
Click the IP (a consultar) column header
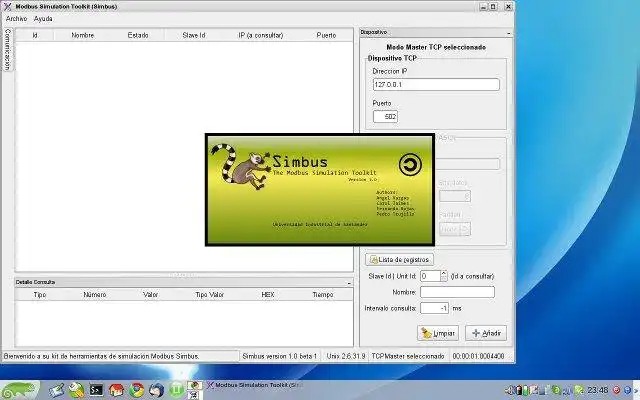tap(261, 35)
